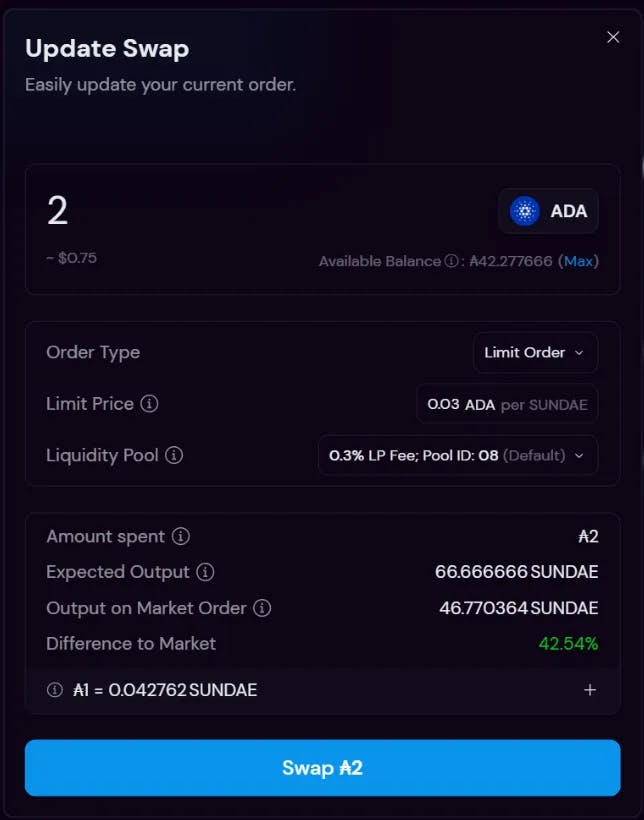Click info icon beside ₳1 exchange rate
The width and height of the screenshot is (644, 820).
point(55,690)
